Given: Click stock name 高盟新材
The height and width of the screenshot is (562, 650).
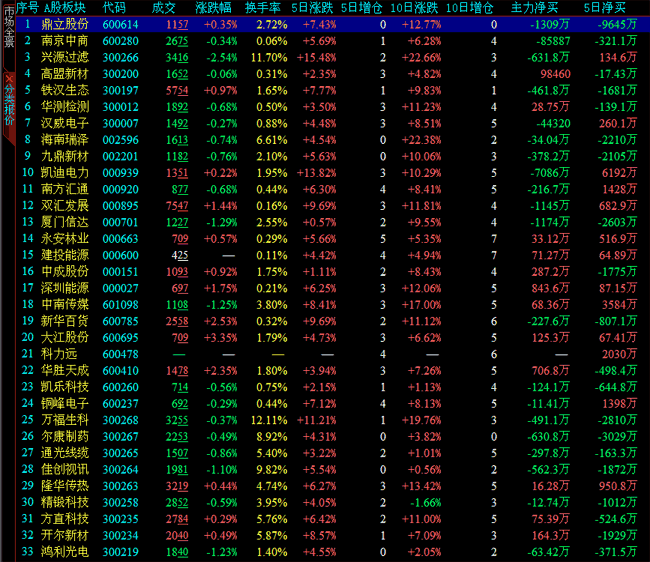Looking at the screenshot, I should 65,74.
